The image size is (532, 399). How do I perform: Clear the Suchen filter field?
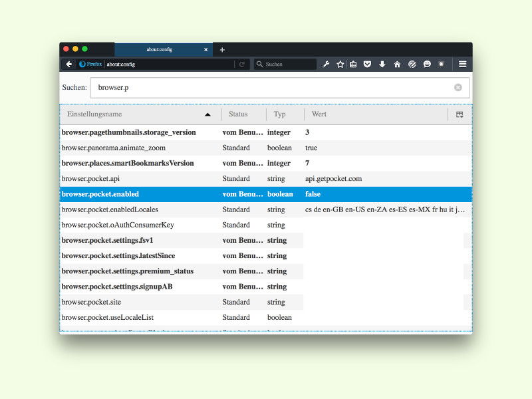pos(458,88)
